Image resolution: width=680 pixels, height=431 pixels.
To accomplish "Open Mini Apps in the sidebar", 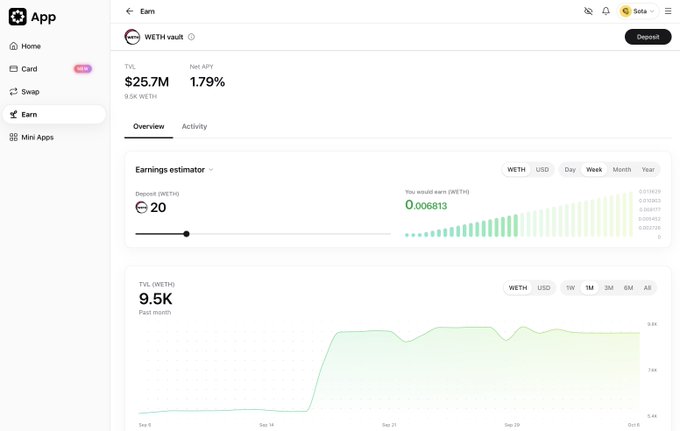I will [x=54, y=137].
